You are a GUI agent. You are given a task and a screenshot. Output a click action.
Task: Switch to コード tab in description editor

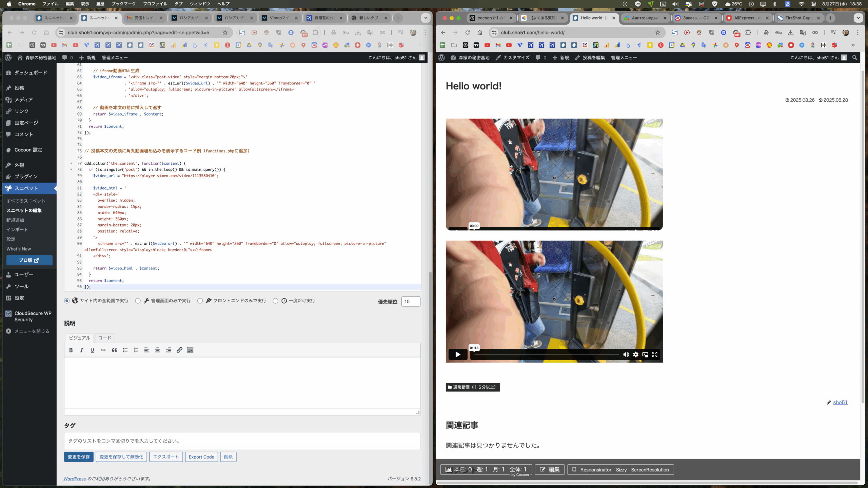[104, 338]
